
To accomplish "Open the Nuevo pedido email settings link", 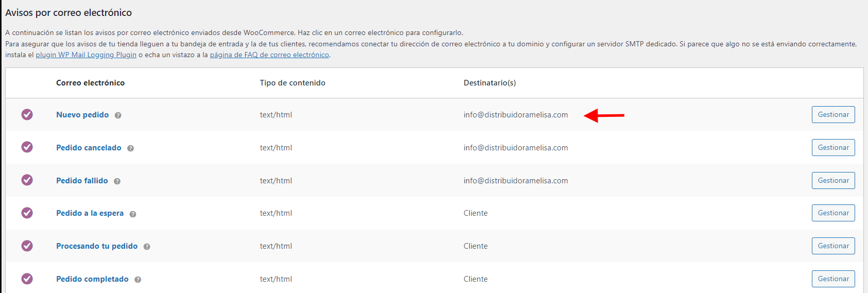I will (82, 115).
